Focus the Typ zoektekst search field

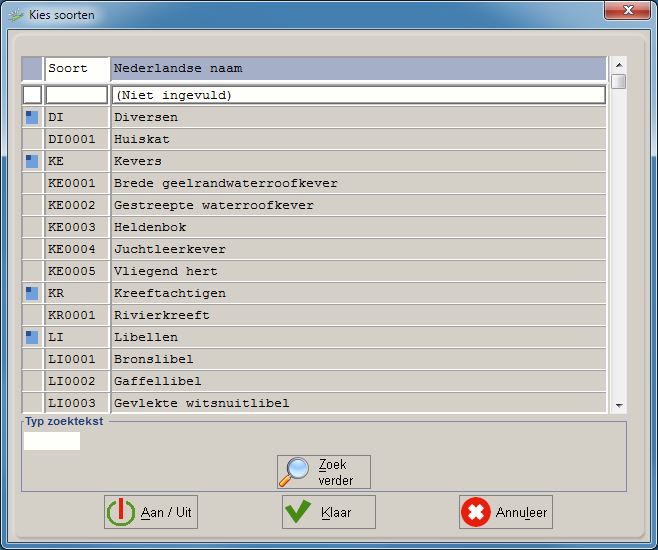tap(52, 441)
